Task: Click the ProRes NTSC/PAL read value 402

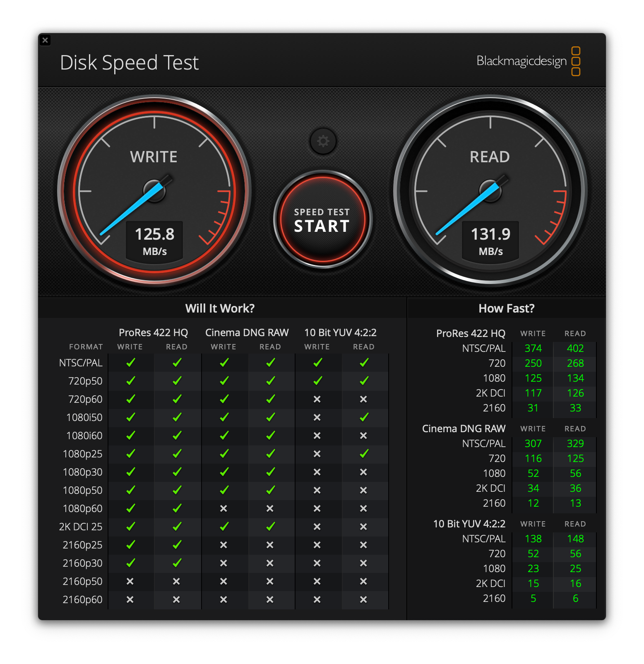Action: coord(575,349)
